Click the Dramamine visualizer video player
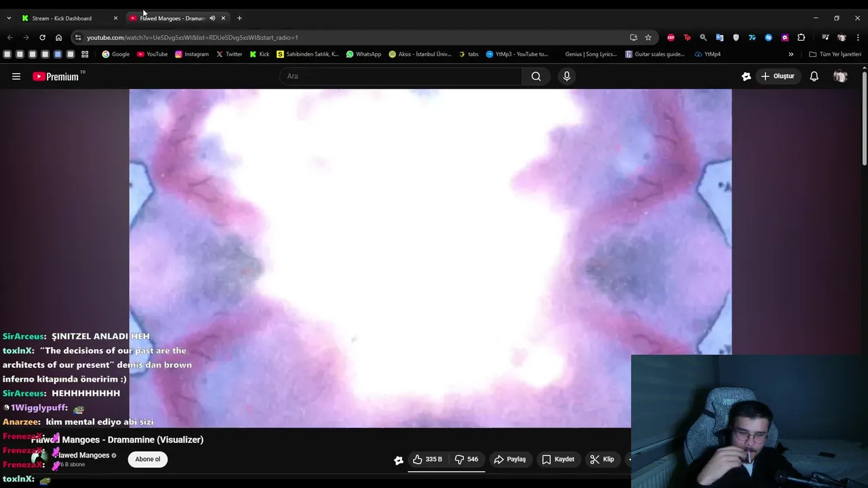The height and width of the screenshot is (488, 868). click(431, 258)
